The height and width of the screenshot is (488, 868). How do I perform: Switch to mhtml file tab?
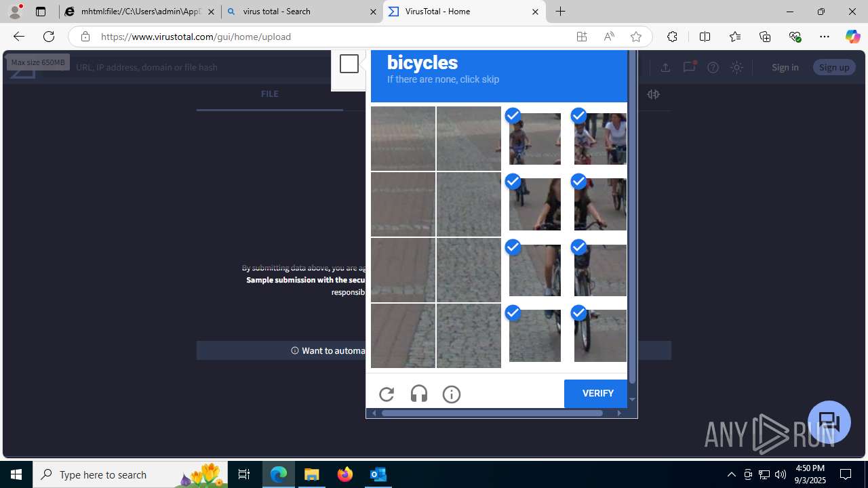point(140,12)
